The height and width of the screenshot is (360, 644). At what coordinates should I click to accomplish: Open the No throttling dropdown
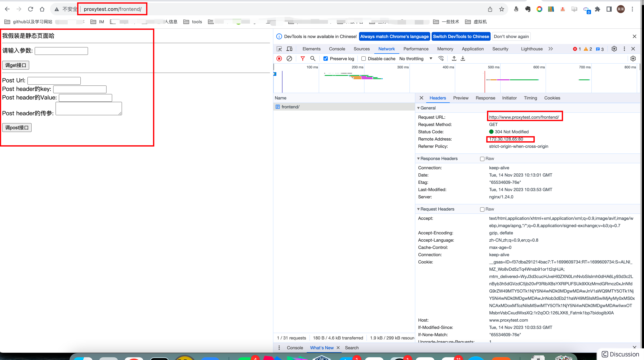click(x=415, y=59)
